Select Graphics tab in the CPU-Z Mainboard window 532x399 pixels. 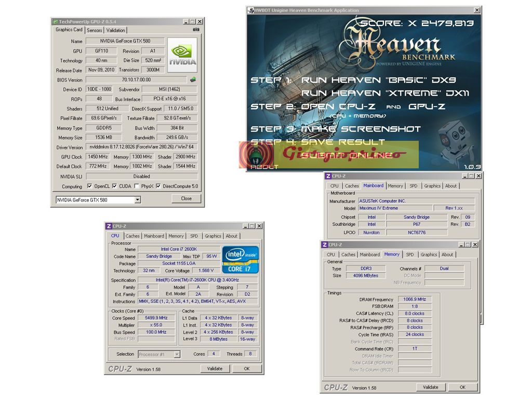click(432, 186)
